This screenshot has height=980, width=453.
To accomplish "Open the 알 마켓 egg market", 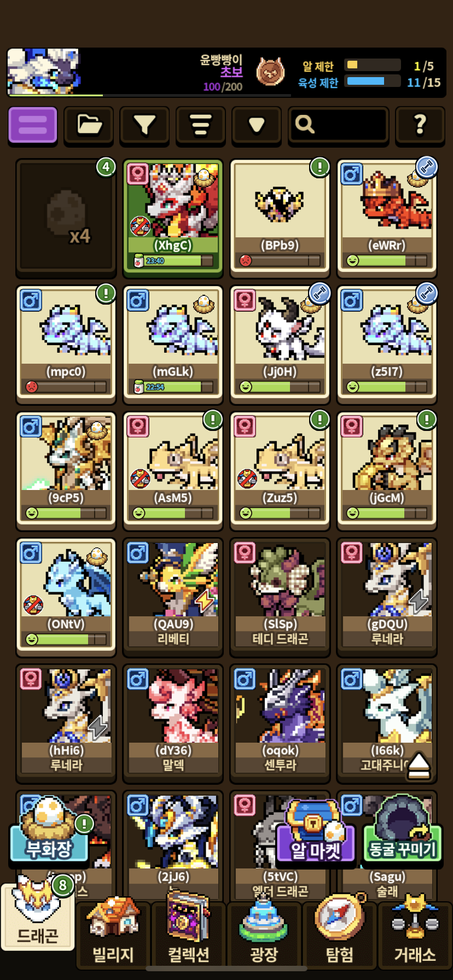I will (x=316, y=834).
